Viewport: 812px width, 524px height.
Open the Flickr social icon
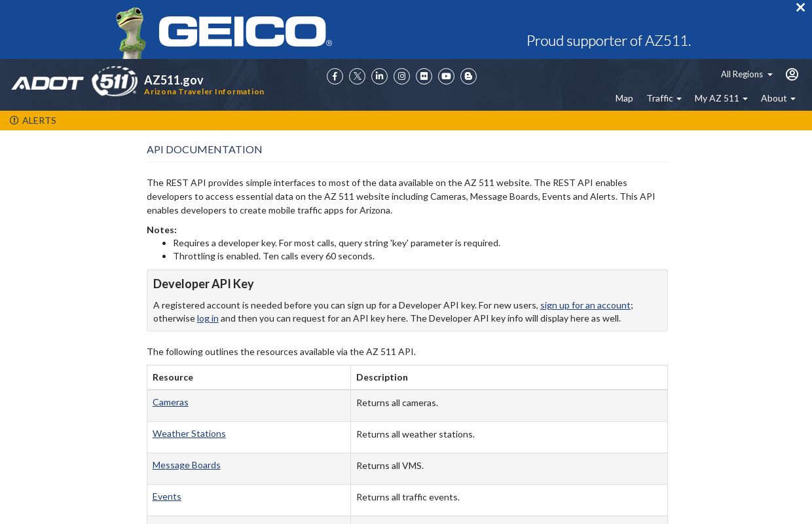click(x=424, y=77)
